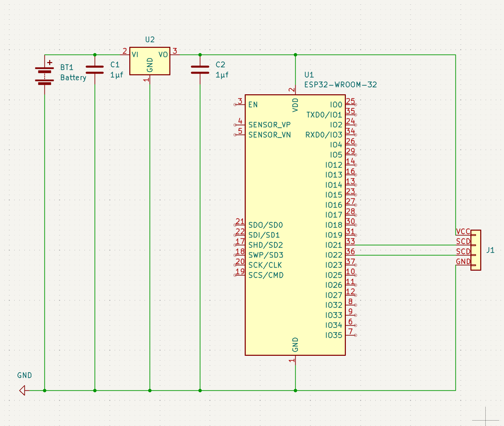
Task: Click the ground junction dot below U2 GND wire
Action: click(150, 390)
